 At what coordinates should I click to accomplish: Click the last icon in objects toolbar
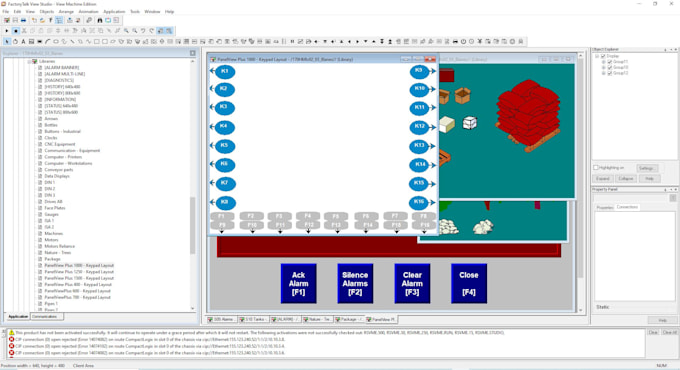520,42
